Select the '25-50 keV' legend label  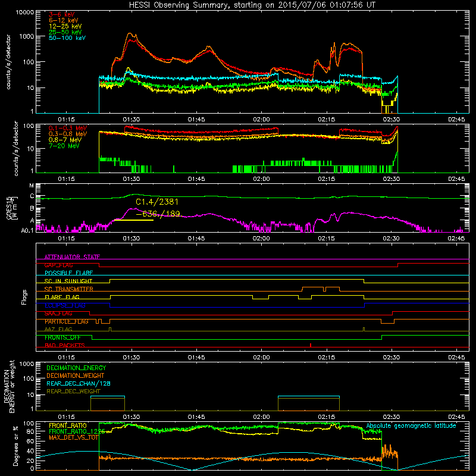(x=65, y=32)
